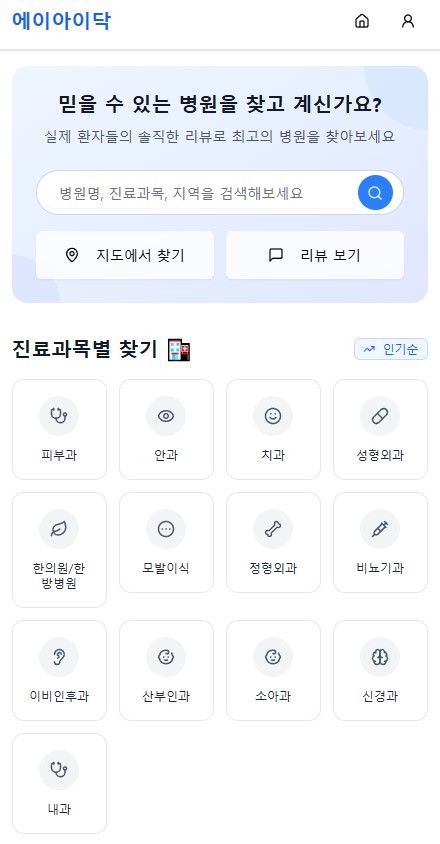Select the 피부과 stethoscope category
This screenshot has height=844, width=440.
tap(59, 429)
